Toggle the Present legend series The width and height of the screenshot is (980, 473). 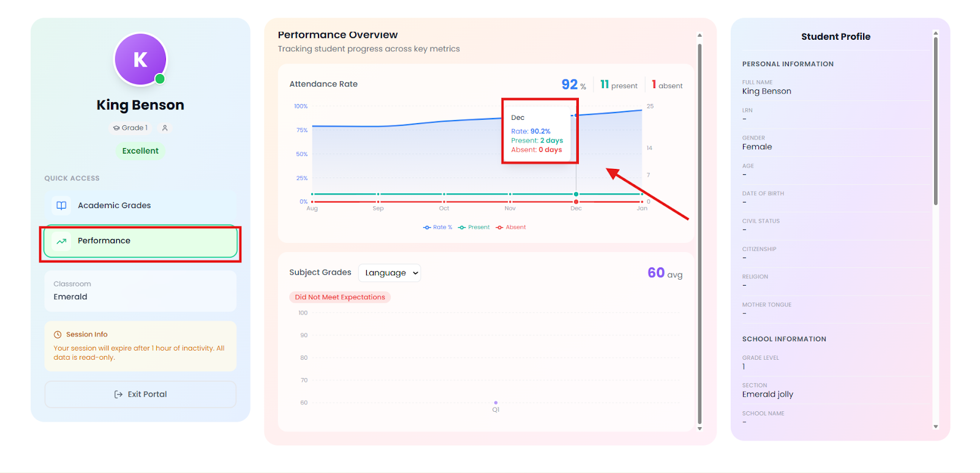click(473, 228)
